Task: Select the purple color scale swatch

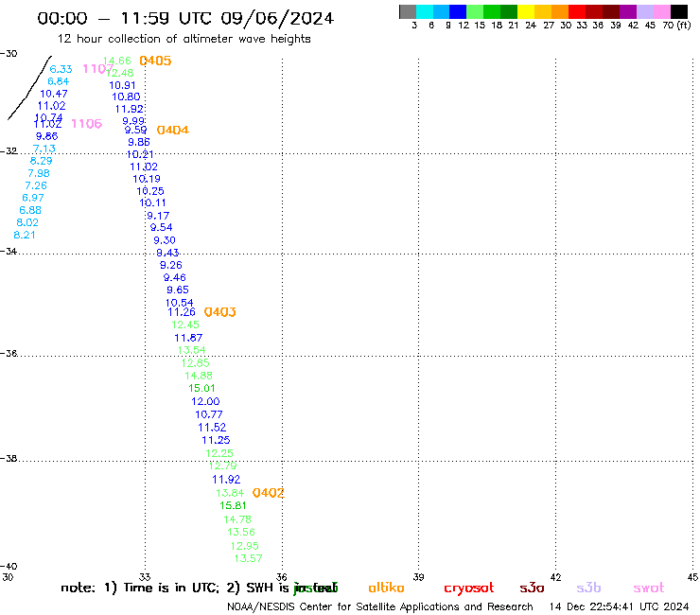Action: click(628, 11)
